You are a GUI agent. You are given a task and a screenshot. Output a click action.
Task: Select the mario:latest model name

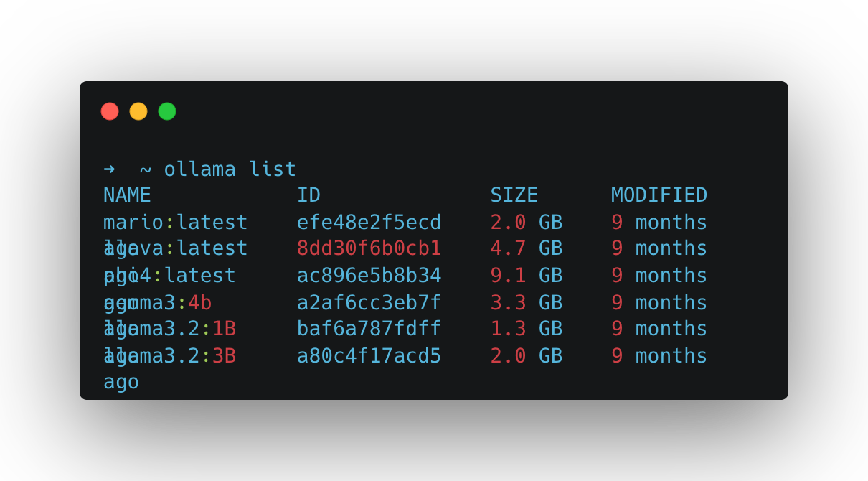tap(176, 223)
